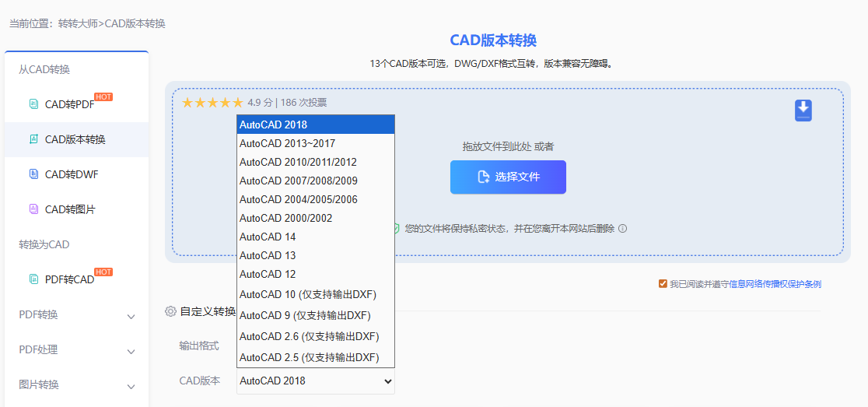This screenshot has height=407, width=868.
Task: Click the CAD版本转换 sidebar icon
Action: 33,139
